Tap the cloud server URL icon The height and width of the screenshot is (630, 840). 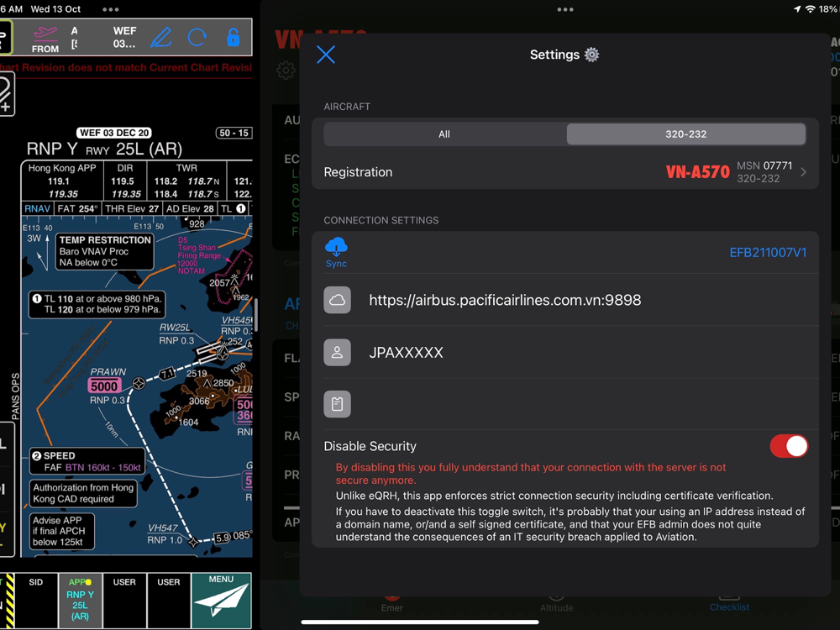(x=337, y=300)
